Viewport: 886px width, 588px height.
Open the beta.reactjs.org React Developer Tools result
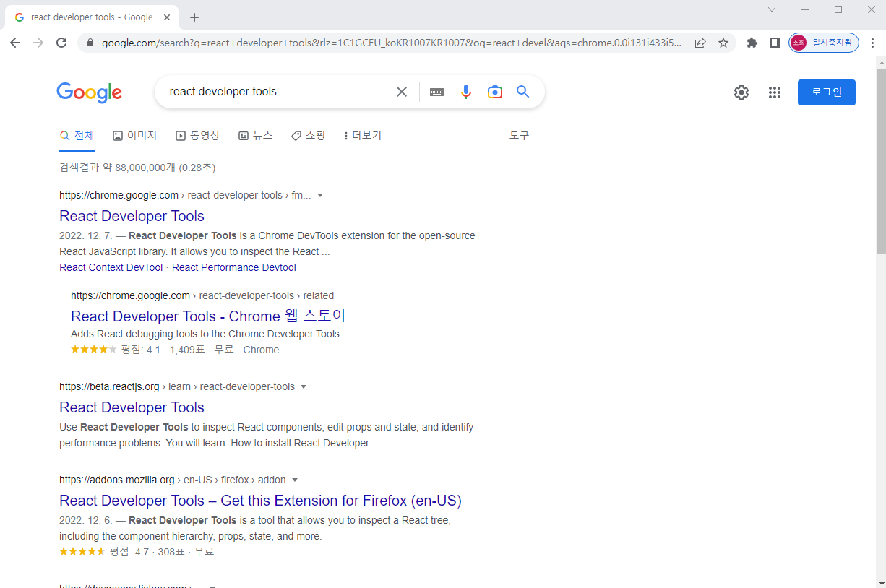[132, 407]
